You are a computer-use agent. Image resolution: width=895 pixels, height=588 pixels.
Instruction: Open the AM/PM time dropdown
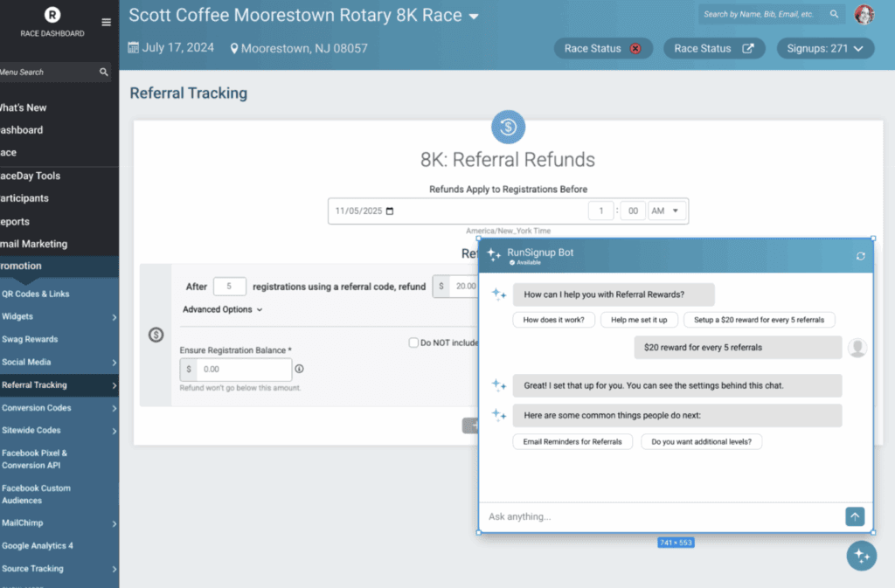click(668, 211)
